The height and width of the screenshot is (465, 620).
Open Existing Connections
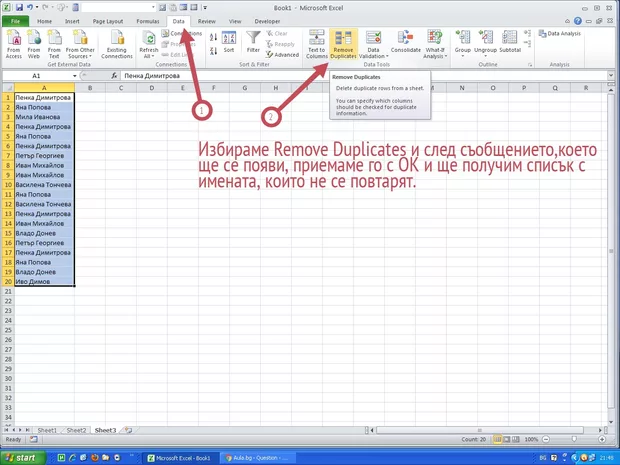(116, 43)
